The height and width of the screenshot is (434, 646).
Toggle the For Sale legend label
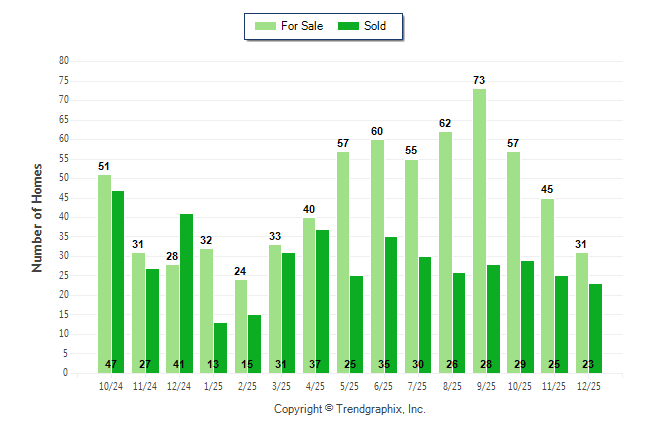click(x=303, y=26)
